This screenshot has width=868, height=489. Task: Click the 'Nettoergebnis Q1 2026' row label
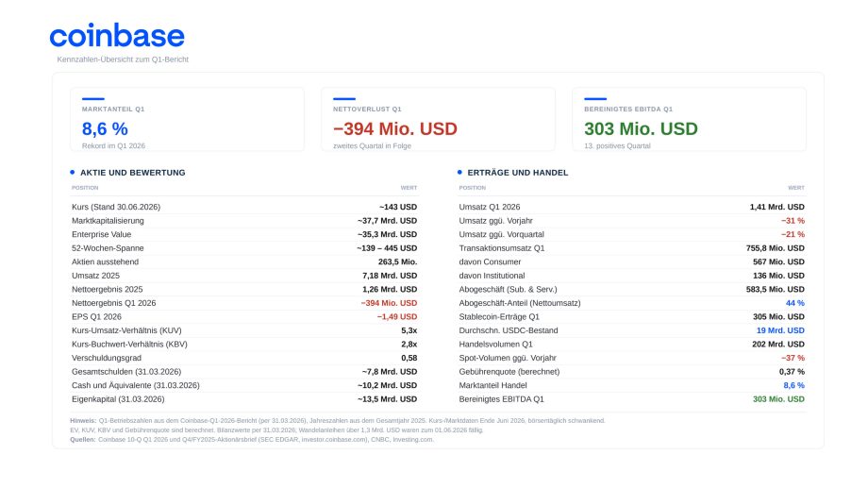click(x=113, y=303)
